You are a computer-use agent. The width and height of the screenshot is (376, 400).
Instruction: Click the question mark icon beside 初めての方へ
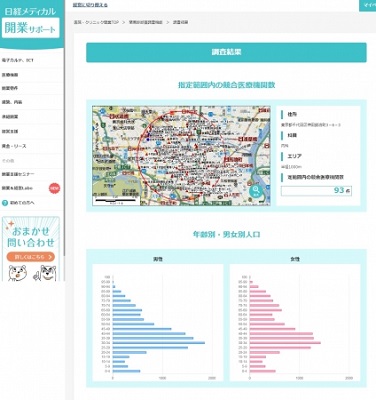tap(5, 203)
